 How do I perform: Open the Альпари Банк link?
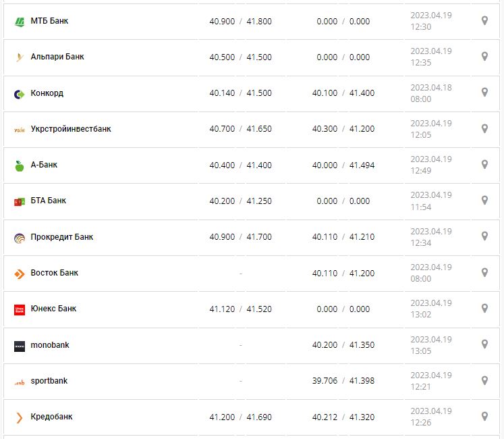pyautogui.click(x=57, y=57)
